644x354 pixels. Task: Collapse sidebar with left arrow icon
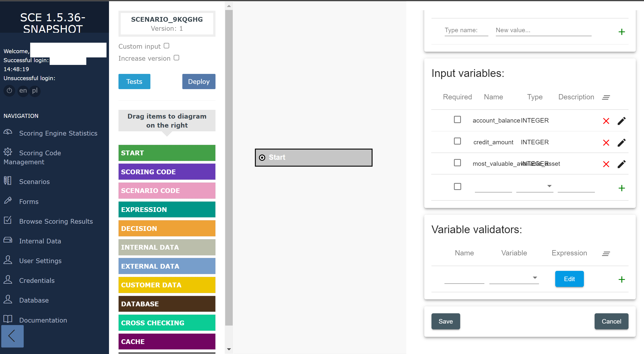tap(12, 336)
